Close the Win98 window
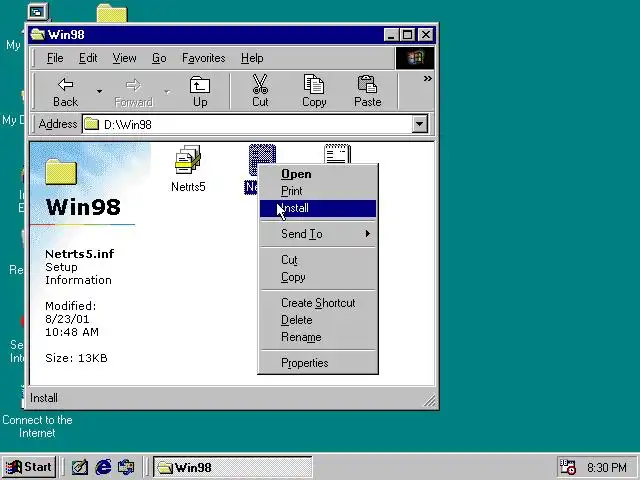 tap(425, 35)
